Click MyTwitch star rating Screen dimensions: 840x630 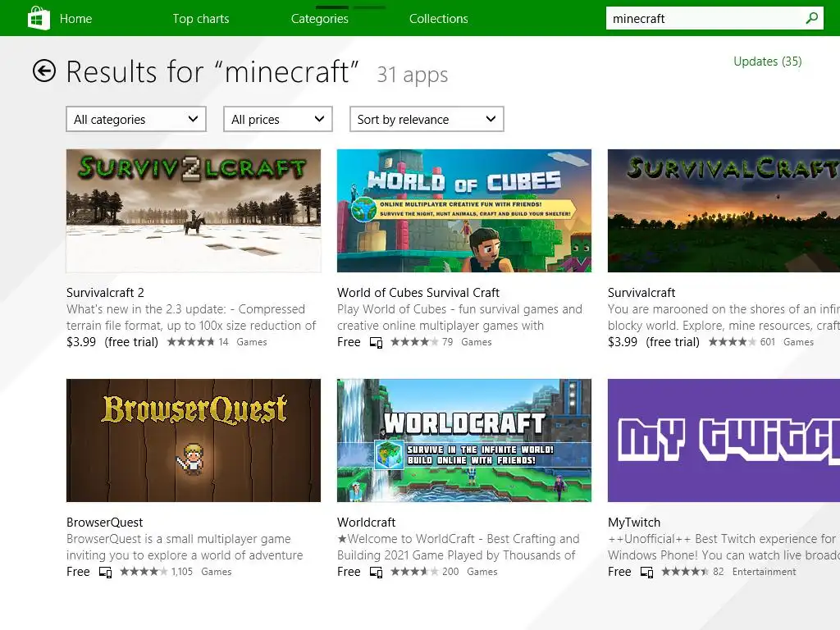(x=685, y=572)
